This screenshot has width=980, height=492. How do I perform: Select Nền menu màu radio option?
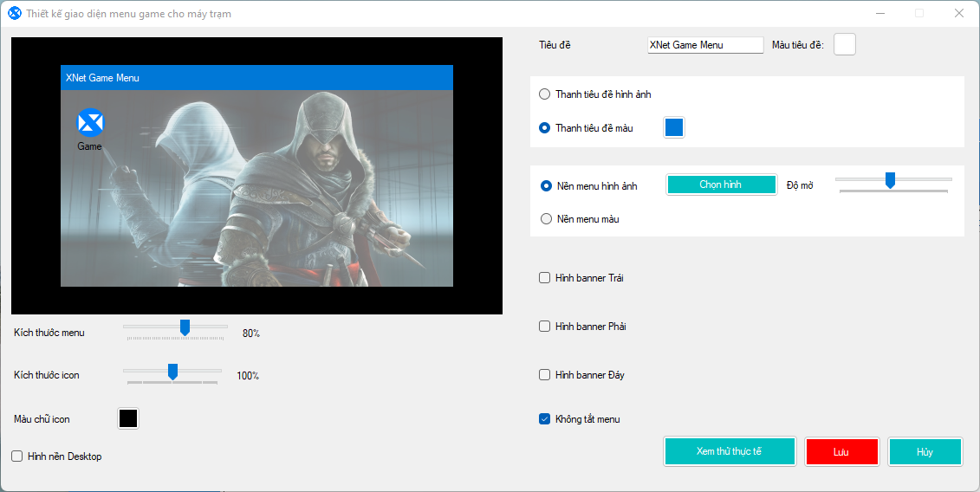[546, 219]
